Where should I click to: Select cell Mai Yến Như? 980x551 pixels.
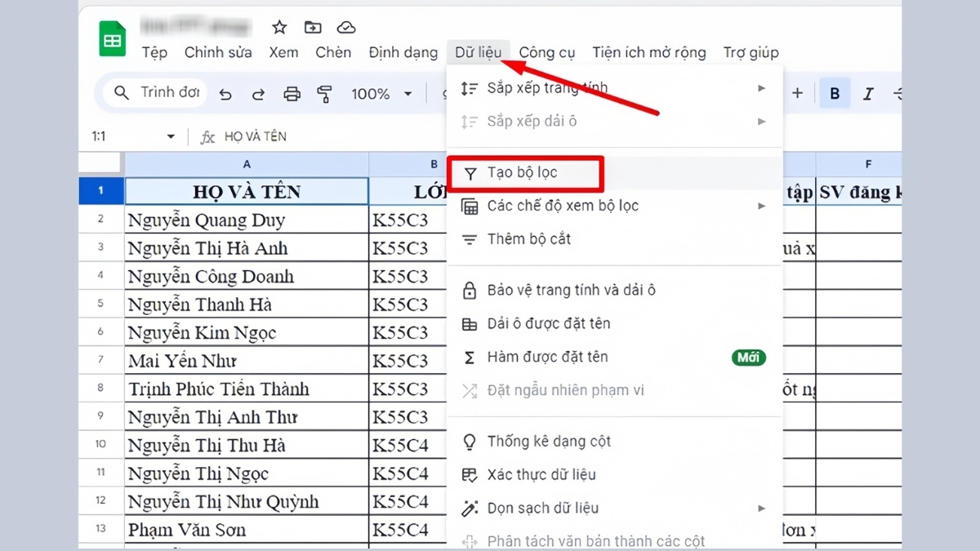247,361
